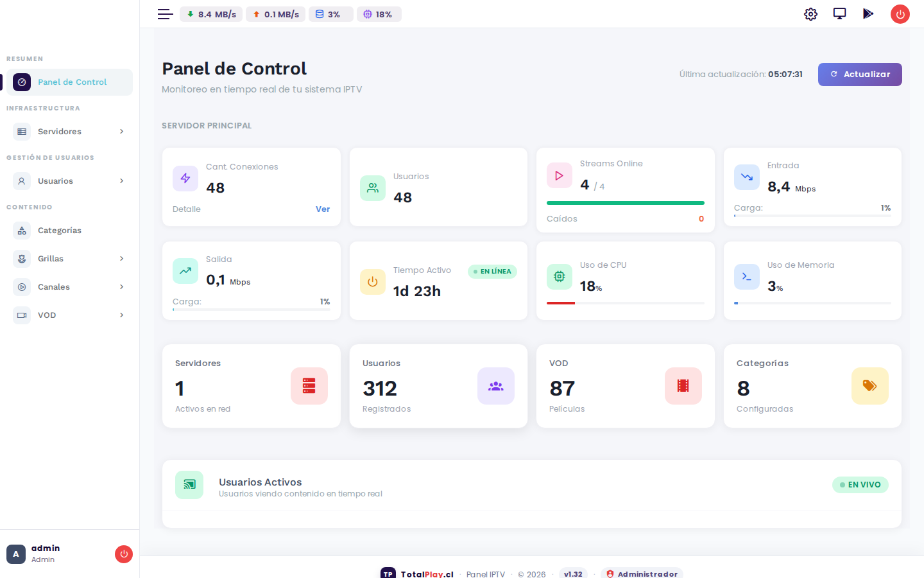Click the Panel de Control gauge icon
Screen dimensions: 924x578
coord(22,82)
